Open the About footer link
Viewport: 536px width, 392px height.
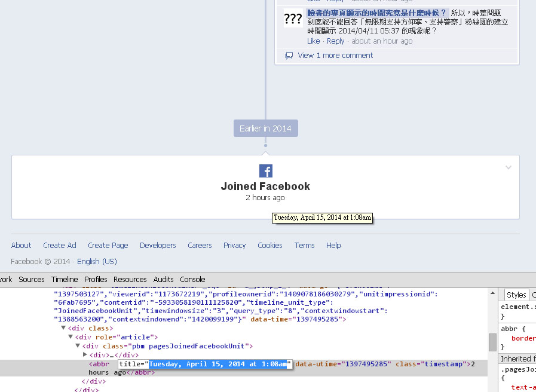click(x=21, y=246)
